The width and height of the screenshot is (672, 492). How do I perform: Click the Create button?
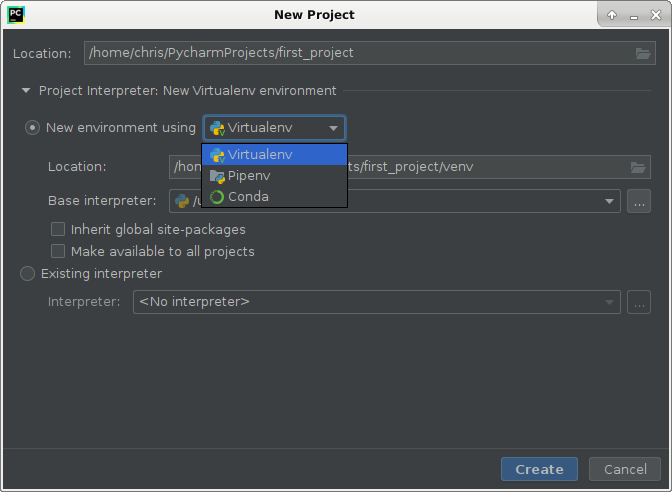tap(539, 469)
